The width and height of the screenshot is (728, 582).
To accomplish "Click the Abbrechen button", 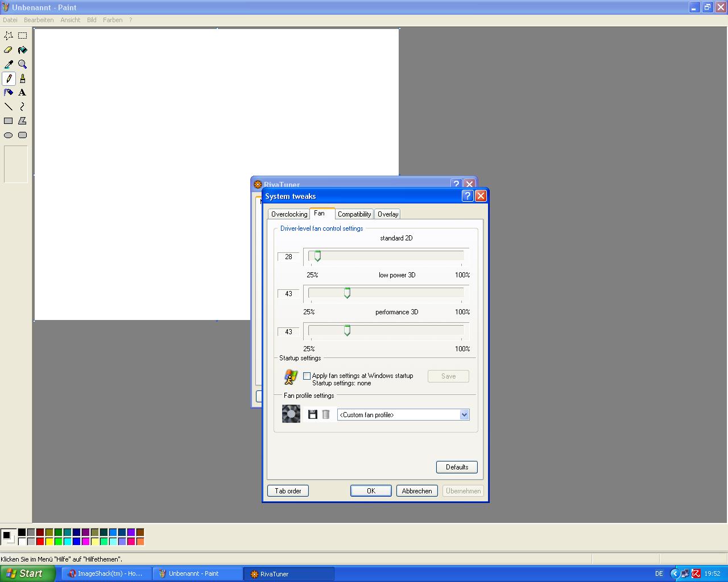I will pyautogui.click(x=417, y=491).
